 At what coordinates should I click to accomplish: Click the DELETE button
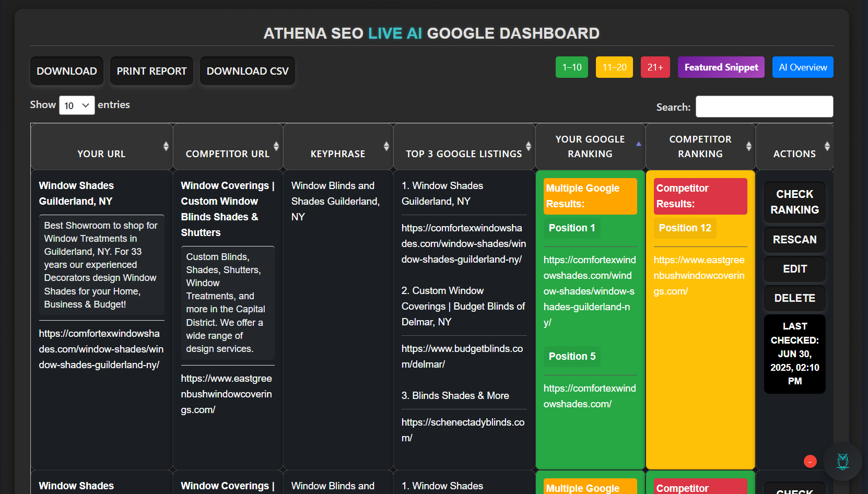pos(794,298)
